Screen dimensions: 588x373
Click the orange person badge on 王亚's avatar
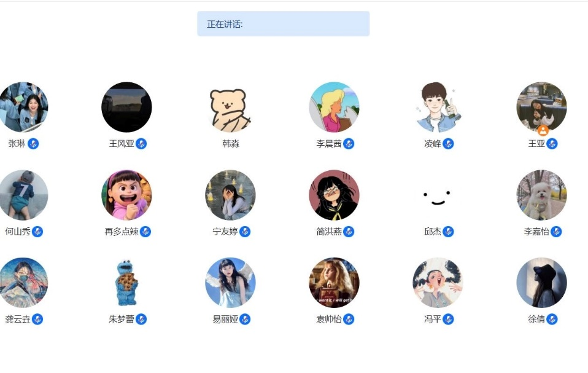(x=543, y=131)
